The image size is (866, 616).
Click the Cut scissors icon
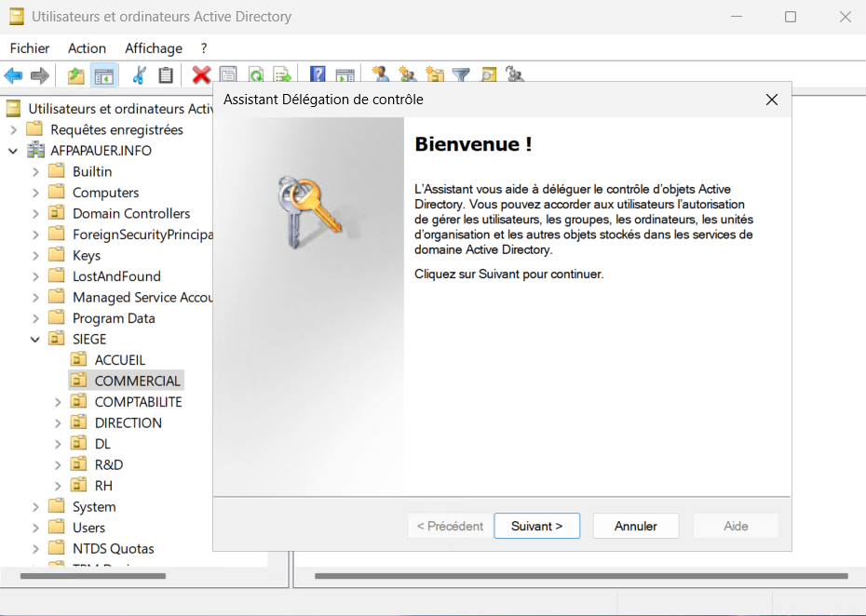pyautogui.click(x=139, y=75)
